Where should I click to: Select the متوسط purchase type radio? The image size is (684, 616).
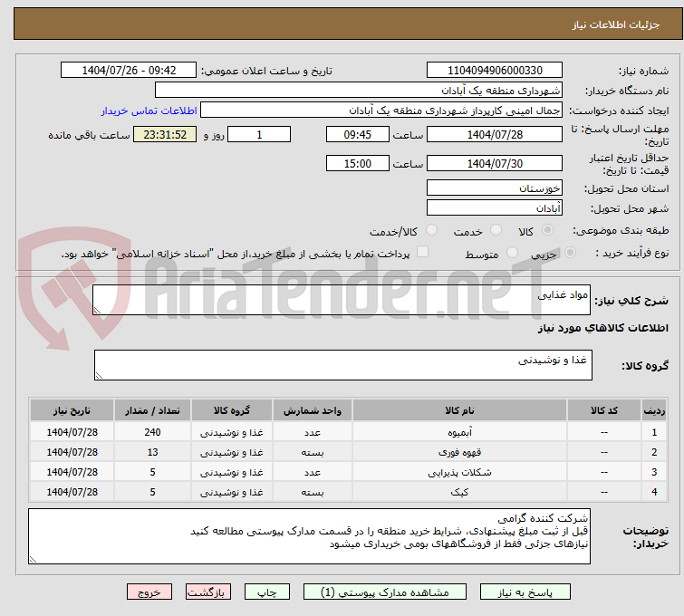coord(512,253)
